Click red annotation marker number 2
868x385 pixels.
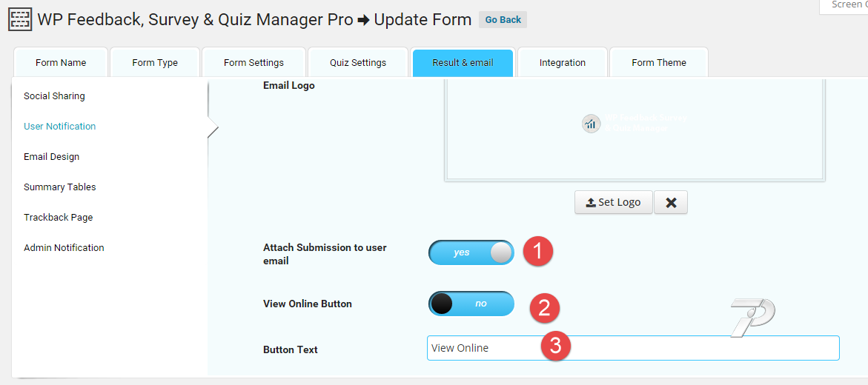(544, 308)
